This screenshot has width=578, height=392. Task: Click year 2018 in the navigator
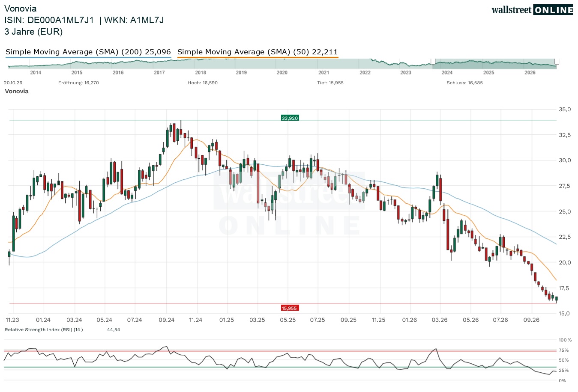(x=201, y=73)
